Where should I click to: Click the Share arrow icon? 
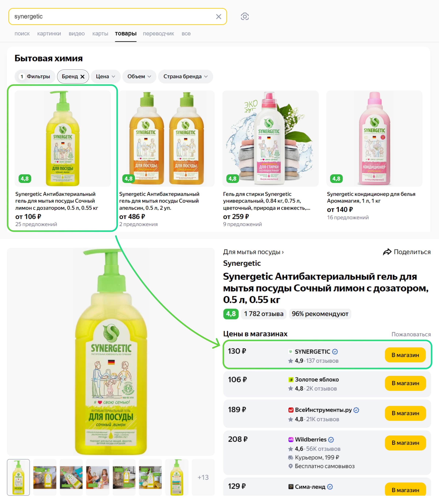click(387, 252)
